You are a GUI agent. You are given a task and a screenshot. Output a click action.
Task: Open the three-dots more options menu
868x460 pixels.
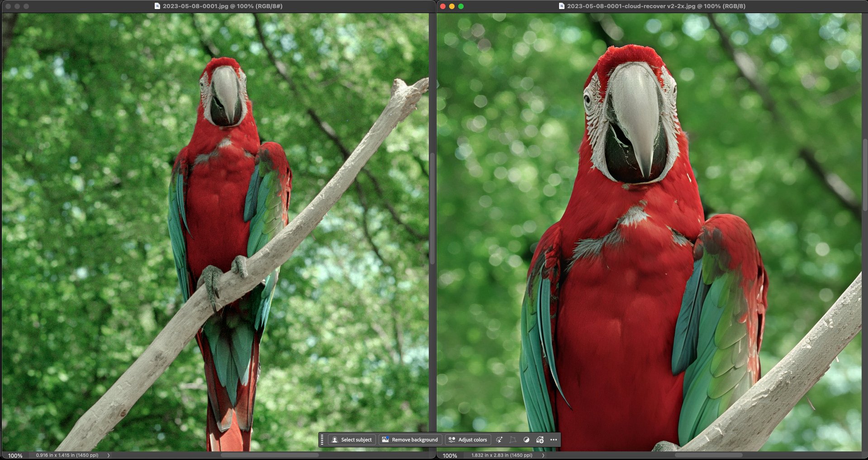[554, 440]
